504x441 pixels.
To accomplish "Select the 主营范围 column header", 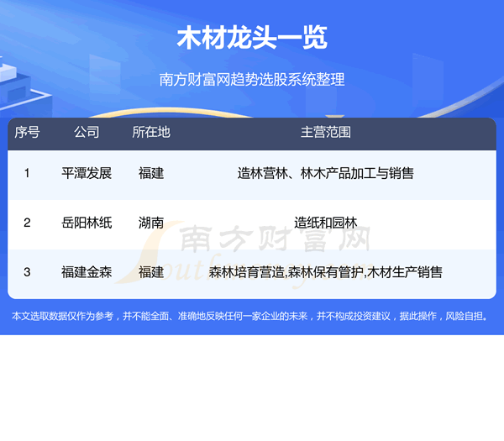I will [x=325, y=133].
